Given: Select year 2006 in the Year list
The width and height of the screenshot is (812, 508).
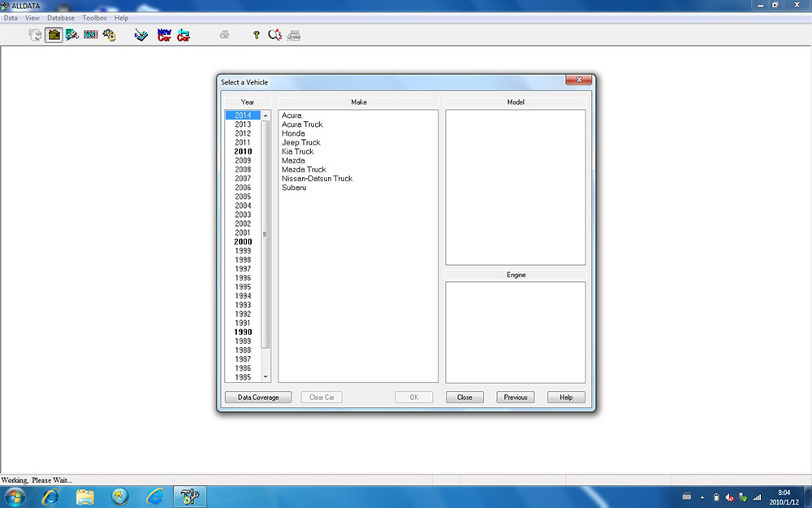Looking at the screenshot, I should [243, 188].
